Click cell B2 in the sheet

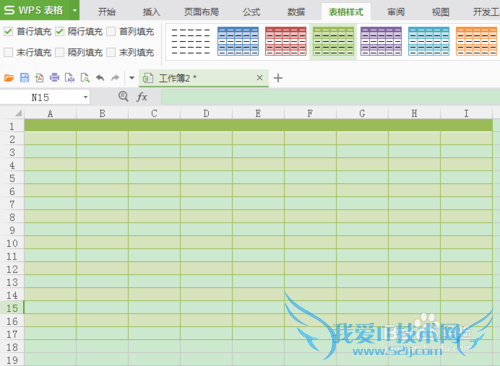[x=102, y=138]
